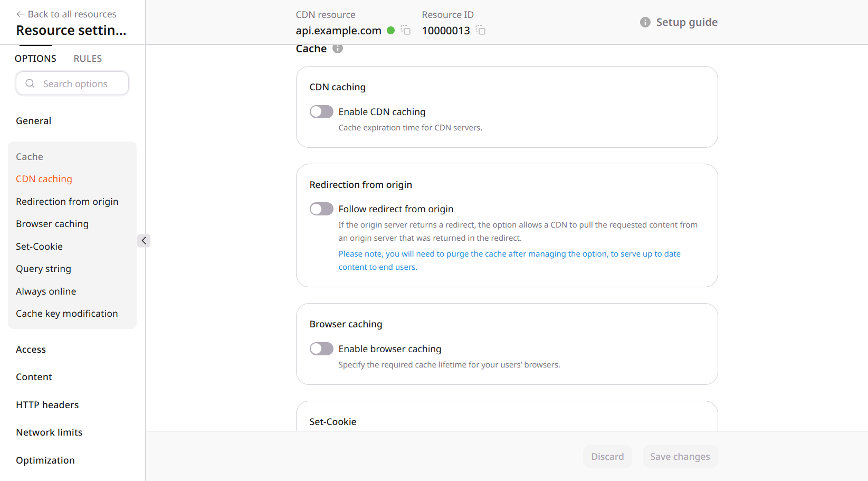Screen dimensions: 868x481
Task: Switch to the OPTIONS tab
Action: [35, 59]
